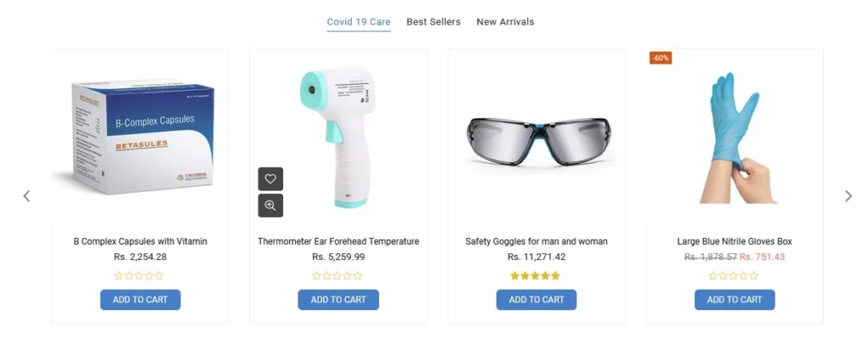The width and height of the screenshot is (868, 344).
Task: Rate Safety Goggles using the star rating
Action: [x=536, y=275]
